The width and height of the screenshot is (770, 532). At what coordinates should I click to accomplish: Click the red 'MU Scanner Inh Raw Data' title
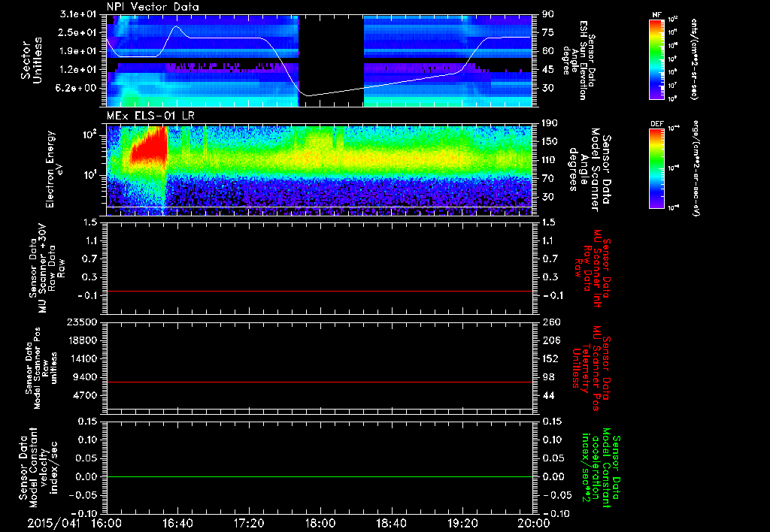[x=593, y=268]
